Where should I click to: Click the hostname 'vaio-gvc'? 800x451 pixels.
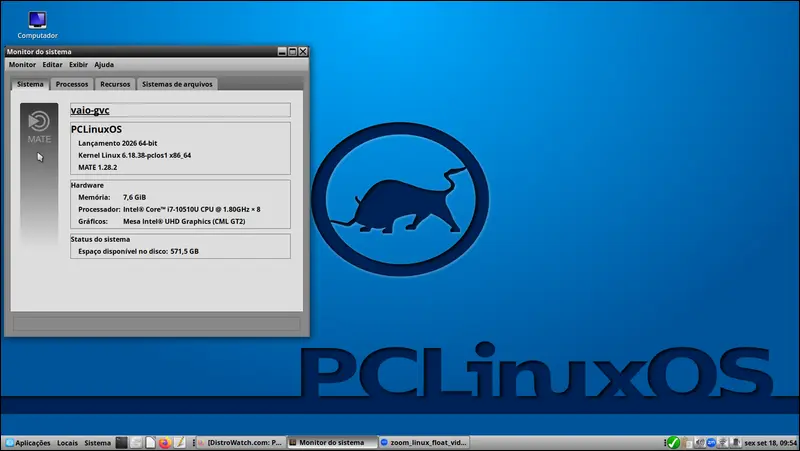point(90,110)
